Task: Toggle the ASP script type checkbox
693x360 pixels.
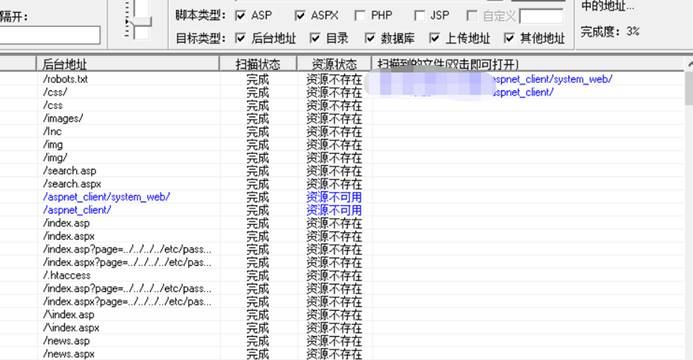Action: [240, 16]
